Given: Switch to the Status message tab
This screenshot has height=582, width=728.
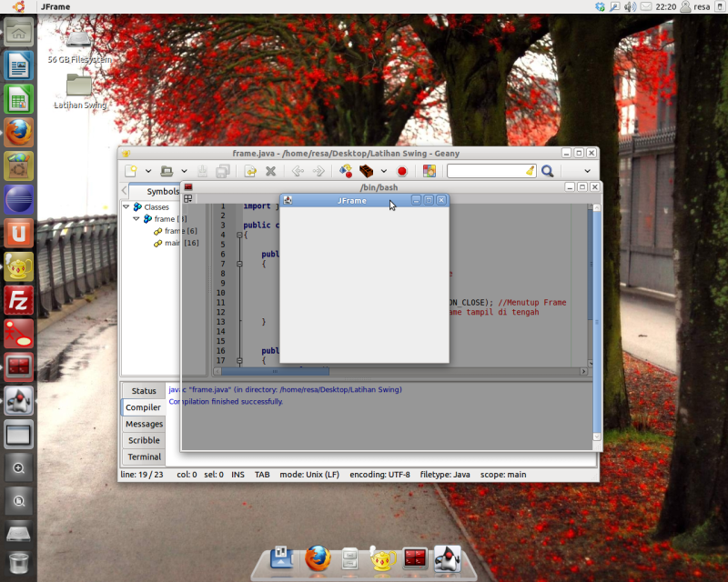Looking at the screenshot, I should pyautogui.click(x=144, y=391).
